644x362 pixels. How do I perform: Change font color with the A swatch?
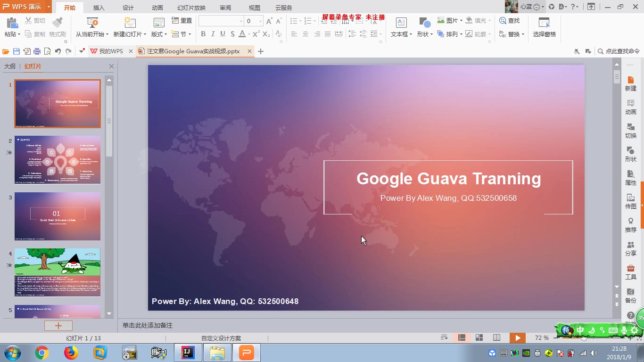coord(242,34)
